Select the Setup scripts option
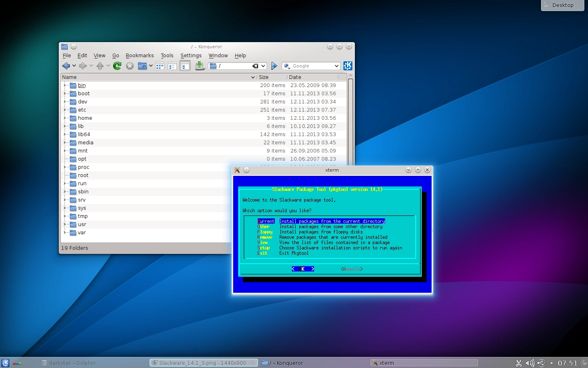The width and height of the screenshot is (588, 368). (263, 248)
